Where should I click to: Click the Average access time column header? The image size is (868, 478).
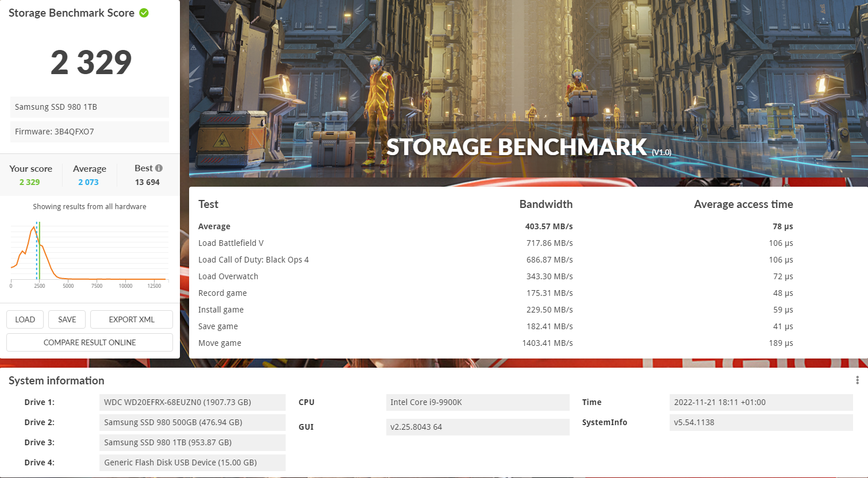tap(743, 204)
